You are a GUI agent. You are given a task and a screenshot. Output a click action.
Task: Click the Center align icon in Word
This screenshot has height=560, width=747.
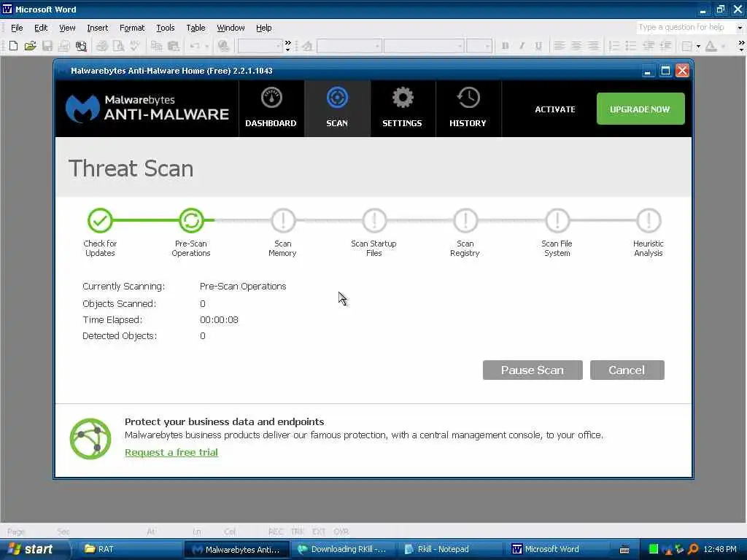pos(576,46)
